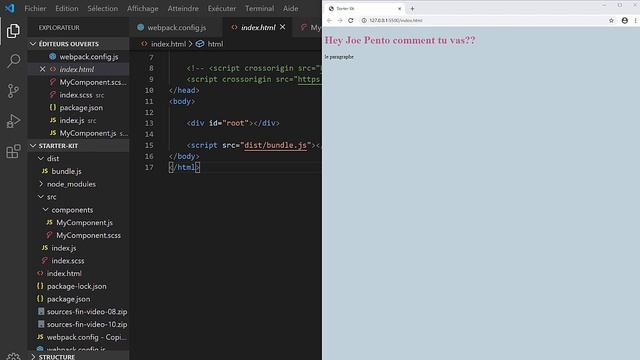This screenshot has height=360, width=640.
Task: Open the Extensions view
Action: click(x=13, y=151)
